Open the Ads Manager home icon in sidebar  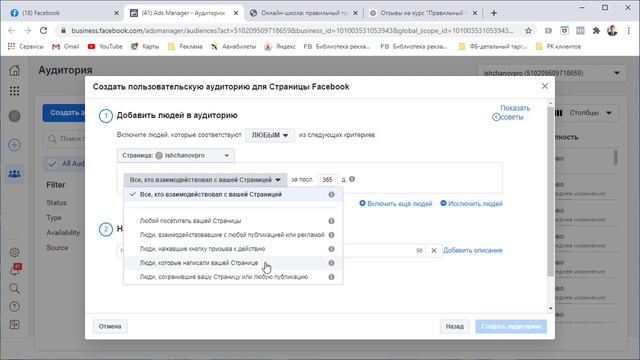[x=14, y=70]
